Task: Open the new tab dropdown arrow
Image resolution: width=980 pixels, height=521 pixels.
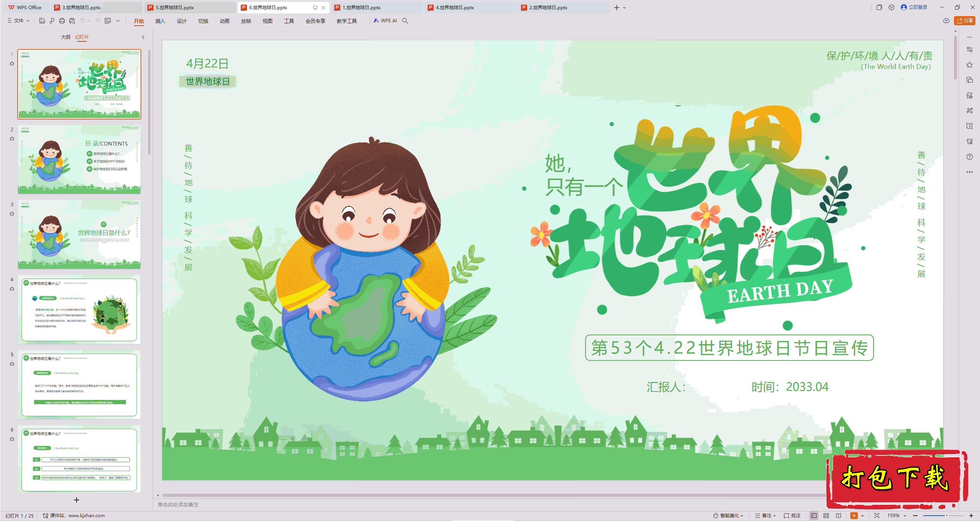Action: 624,8
